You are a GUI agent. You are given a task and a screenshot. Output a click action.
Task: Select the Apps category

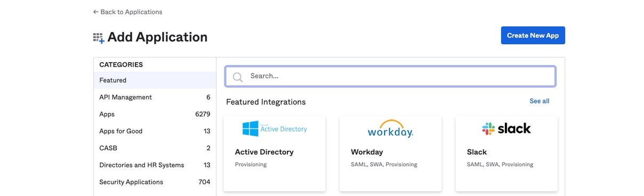pyautogui.click(x=155, y=115)
